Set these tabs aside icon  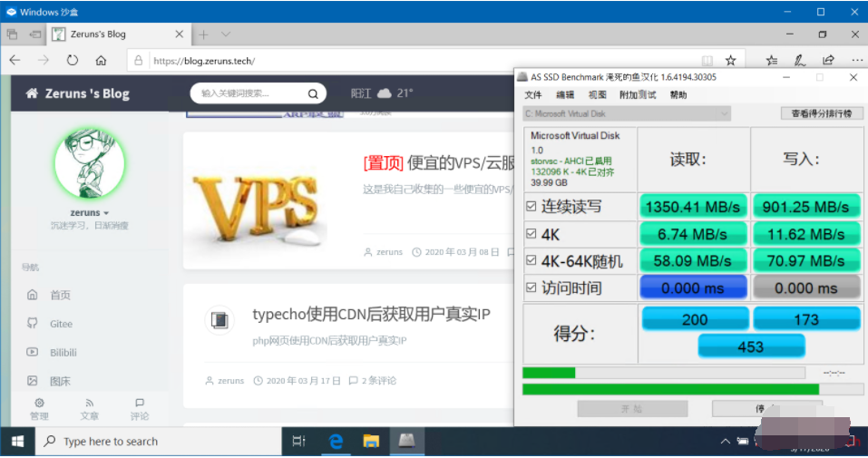pos(35,34)
